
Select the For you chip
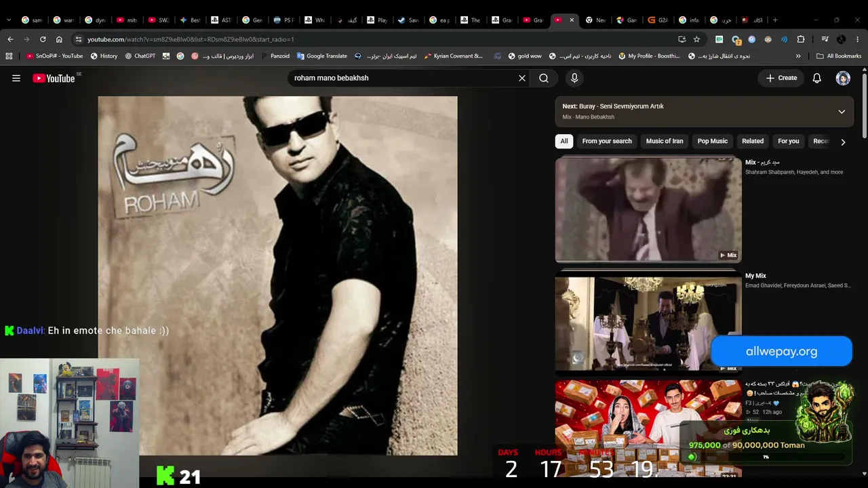click(789, 141)
